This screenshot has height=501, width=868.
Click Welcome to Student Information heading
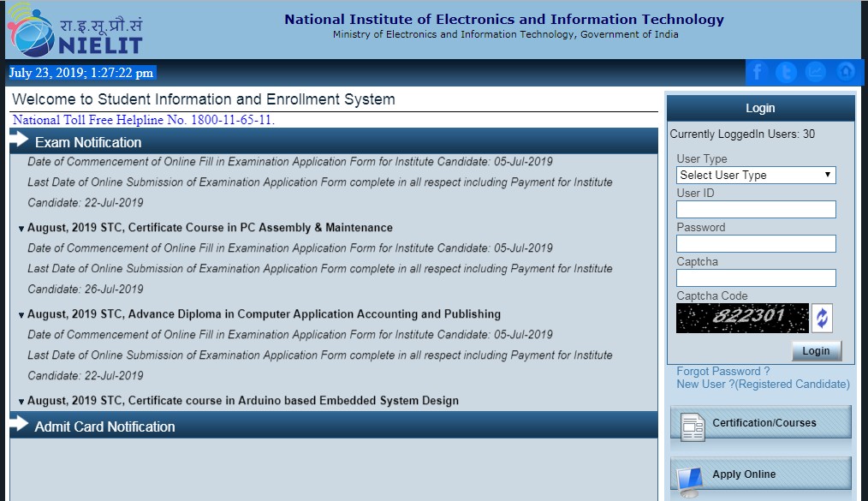coord(204,99)
